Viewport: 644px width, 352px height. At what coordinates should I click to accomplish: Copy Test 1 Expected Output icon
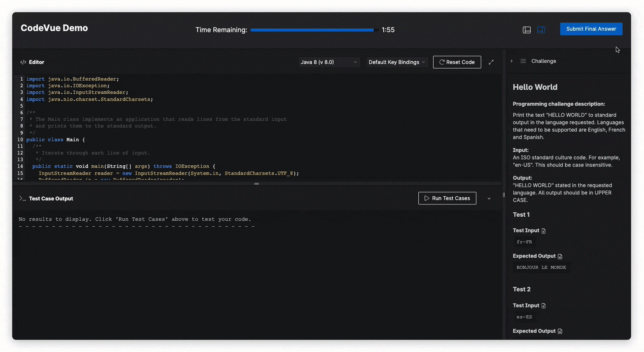tap(560, 256)
